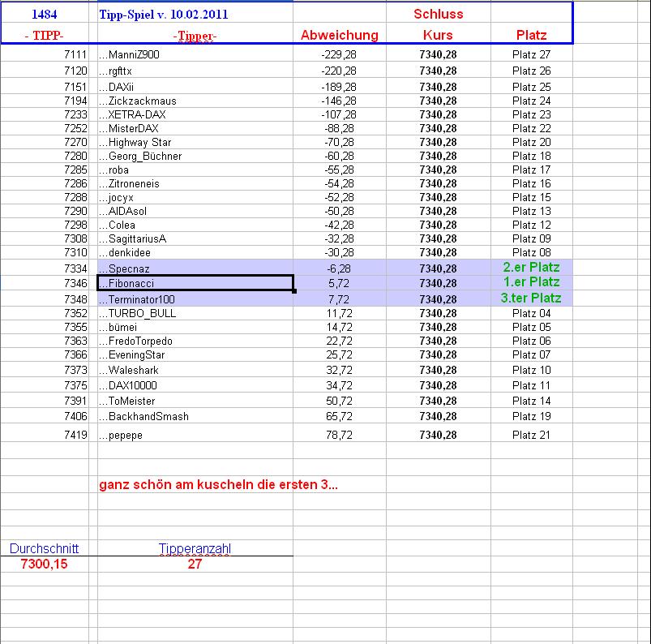Select the 'Tipperanzahl' label cell
651x644 pixels.
point(195,548)
